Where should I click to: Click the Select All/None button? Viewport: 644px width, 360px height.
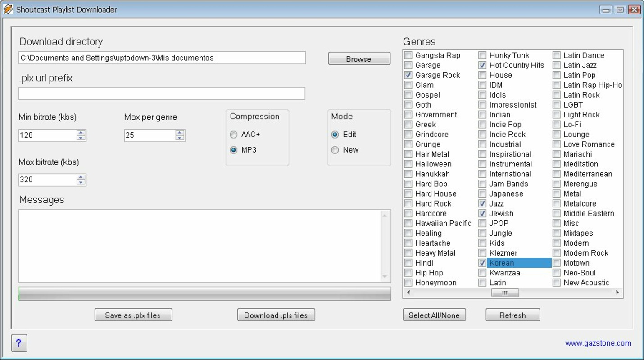(434, 315)
